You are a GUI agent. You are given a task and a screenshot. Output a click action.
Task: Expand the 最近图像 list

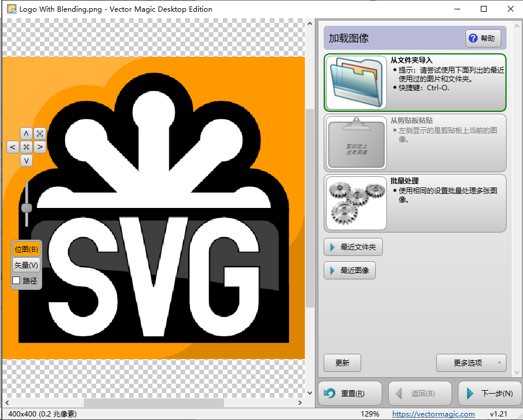point(349,270)
